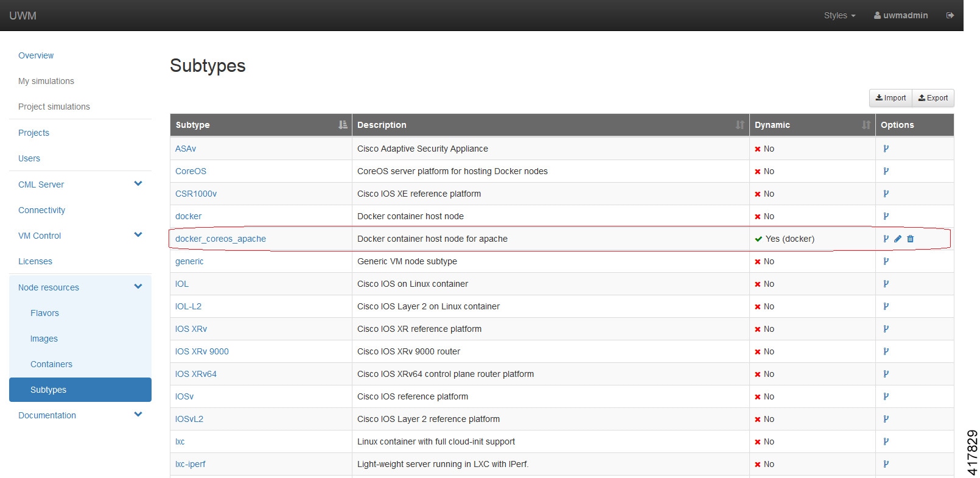Click 'Cisco IOS XRv 9000 router' description

[408, 351]
